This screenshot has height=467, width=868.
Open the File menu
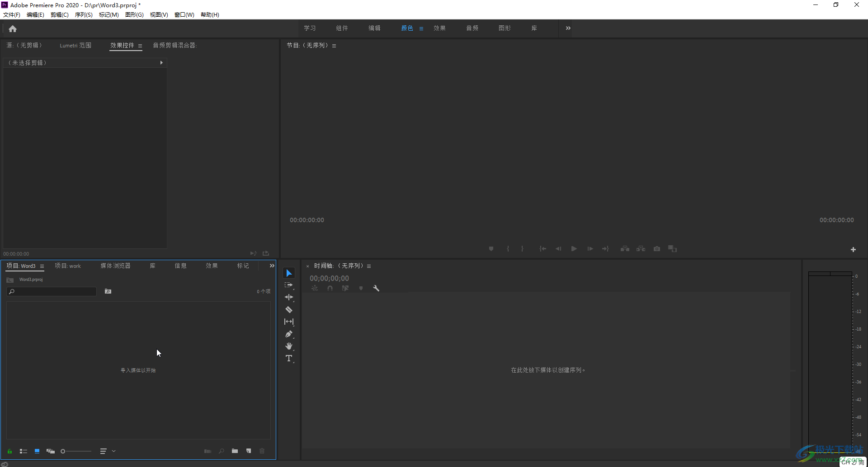[x=12, y=15]
